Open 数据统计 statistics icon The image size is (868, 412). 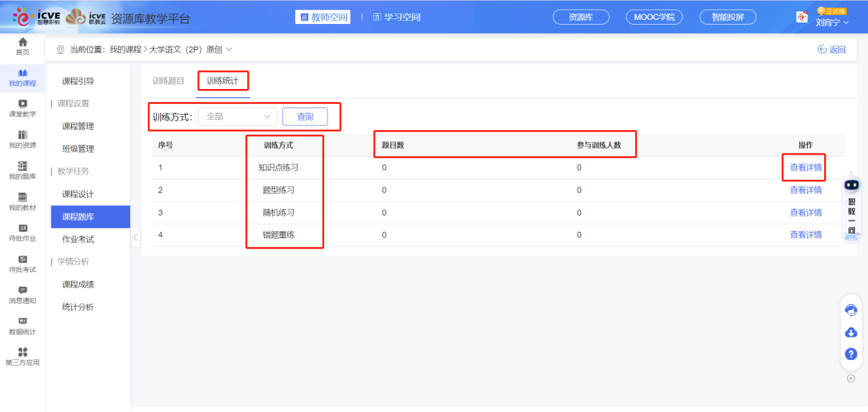23,326
